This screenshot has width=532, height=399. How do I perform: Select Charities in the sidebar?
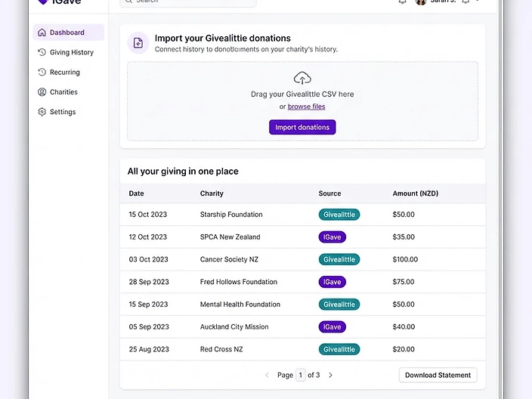[68, 92]
